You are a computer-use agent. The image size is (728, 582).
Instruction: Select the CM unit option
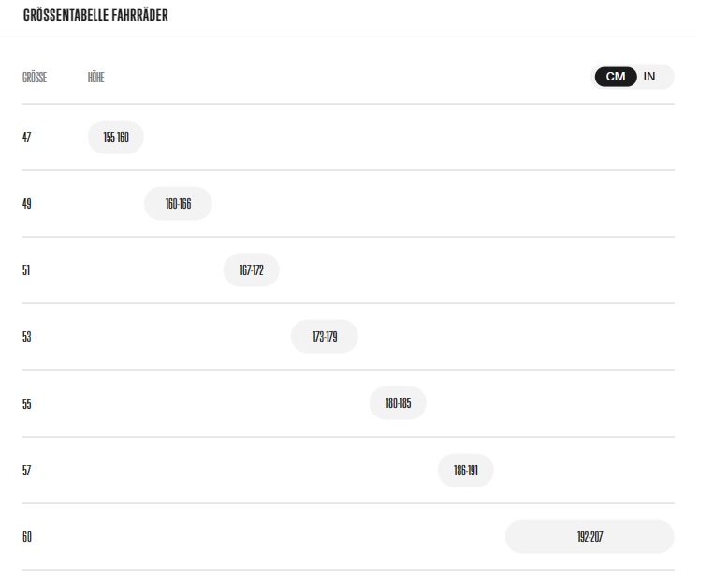point(616,77)
